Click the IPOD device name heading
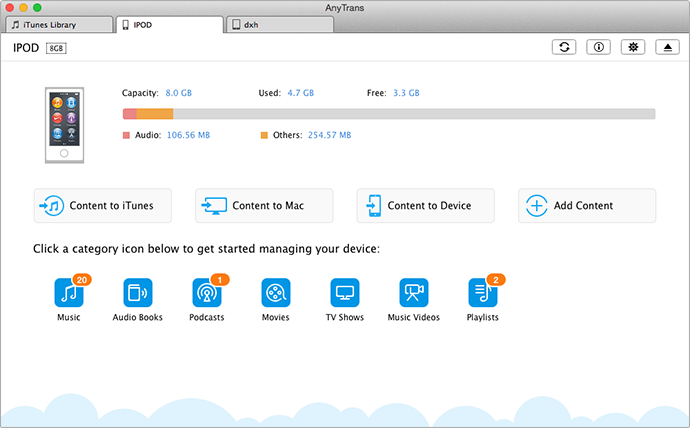 pyautogui.click(x=26, y=48)
